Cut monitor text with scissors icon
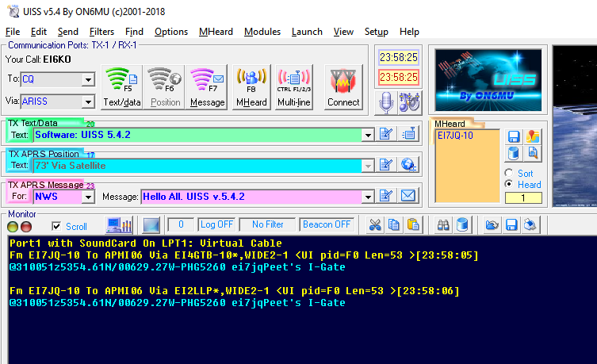Viewport: 597px width, 364px height. tap(375, 225)
